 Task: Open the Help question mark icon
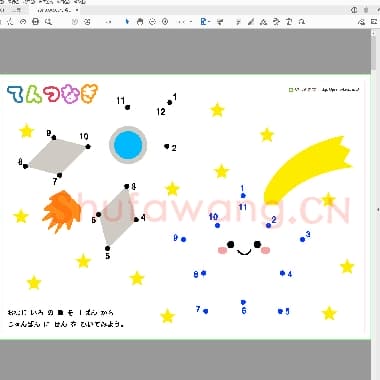pyautogui.click(x=354, y=10)
